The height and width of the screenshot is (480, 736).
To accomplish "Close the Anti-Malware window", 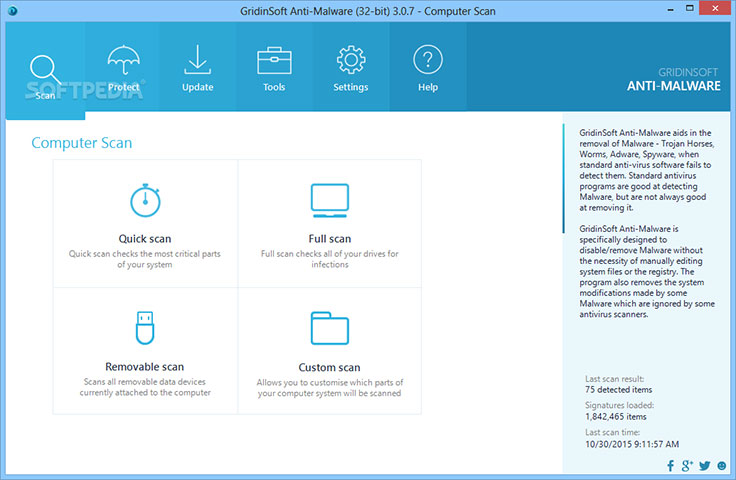I will [x=715, y=8].
